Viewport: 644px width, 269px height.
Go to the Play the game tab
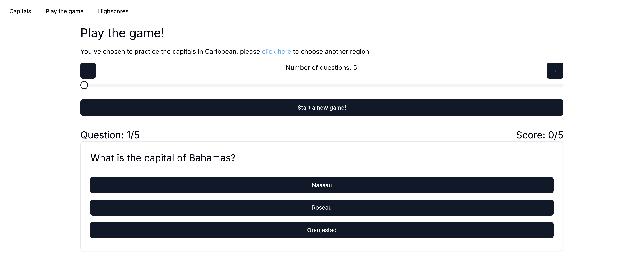pyautogui.click(x=64, y=11)
